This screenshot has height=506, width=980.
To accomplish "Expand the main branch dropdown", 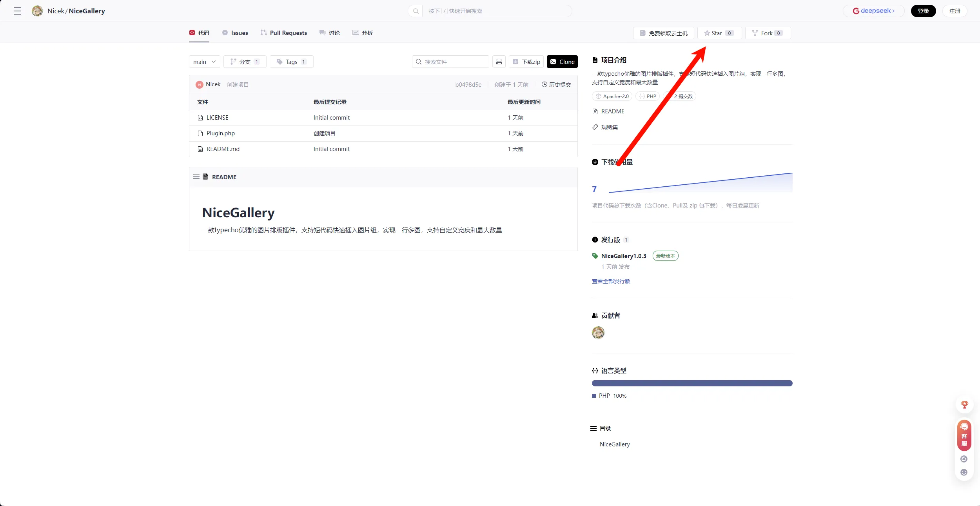I will pos(204,62).
